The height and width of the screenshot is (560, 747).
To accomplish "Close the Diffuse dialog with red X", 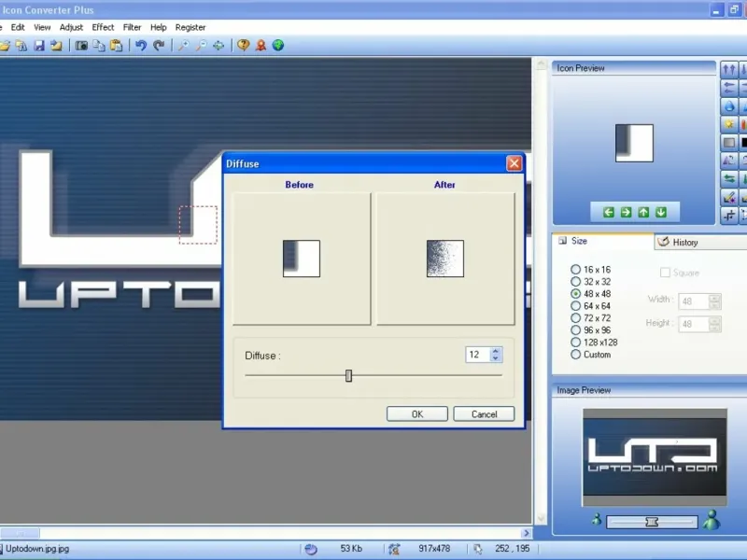I will [514, 164].
